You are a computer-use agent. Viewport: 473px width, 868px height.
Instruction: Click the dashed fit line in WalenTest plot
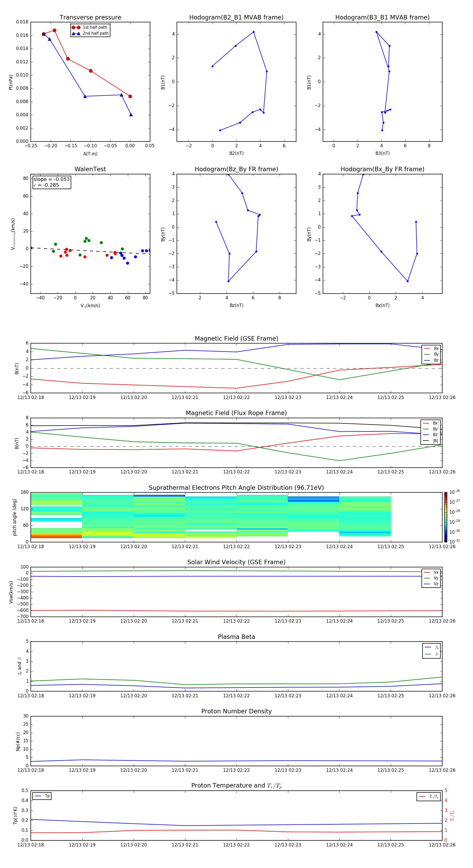pyautogui.click(x=90, y=251)
